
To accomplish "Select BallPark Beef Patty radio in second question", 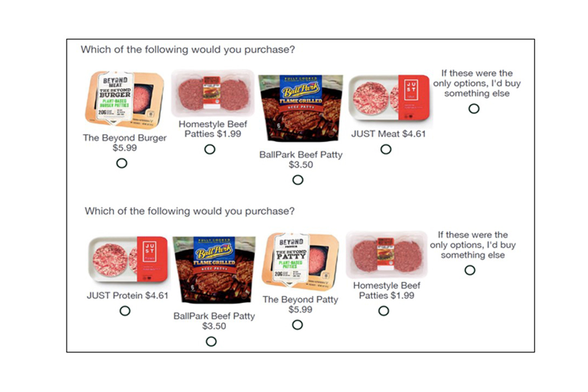I will pos(211,341).
